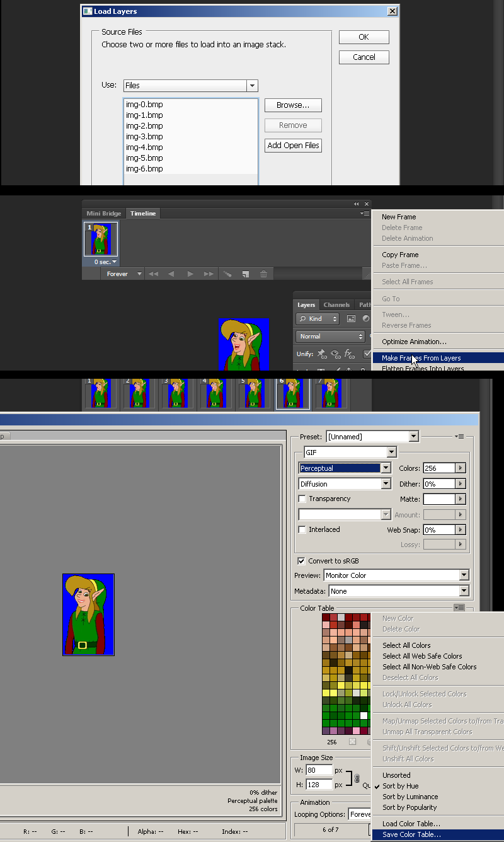504x842 pixels.
Task: Click the image height H field
Action: pos(319,785)
